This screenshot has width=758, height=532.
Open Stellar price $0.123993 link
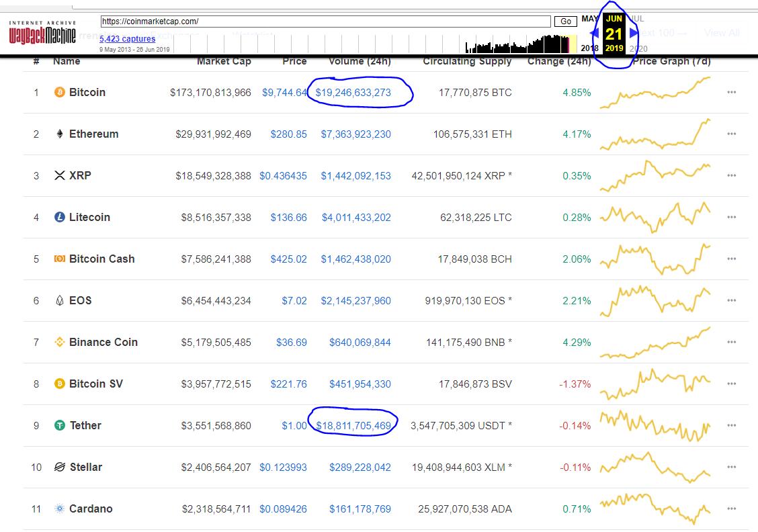coord(284,468)
